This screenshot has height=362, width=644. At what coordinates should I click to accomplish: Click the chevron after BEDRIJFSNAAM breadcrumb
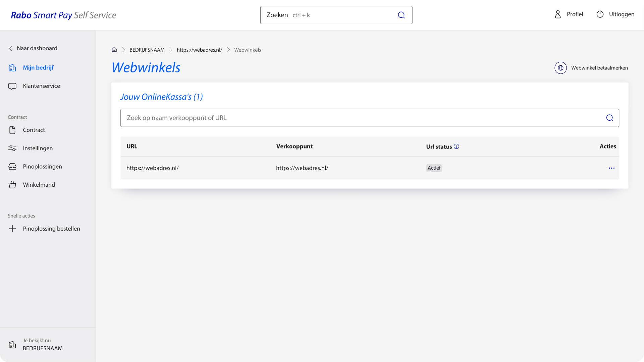tap(171, 50)
